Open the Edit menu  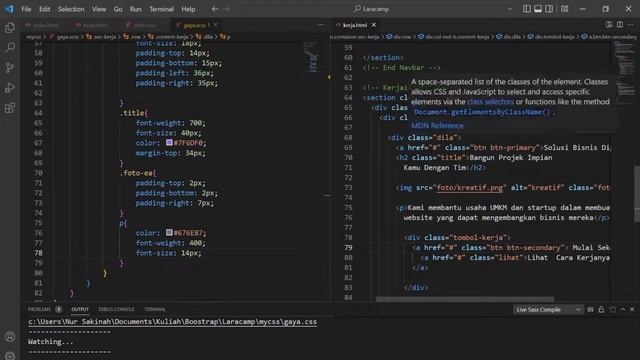click(x=44, y=9)
